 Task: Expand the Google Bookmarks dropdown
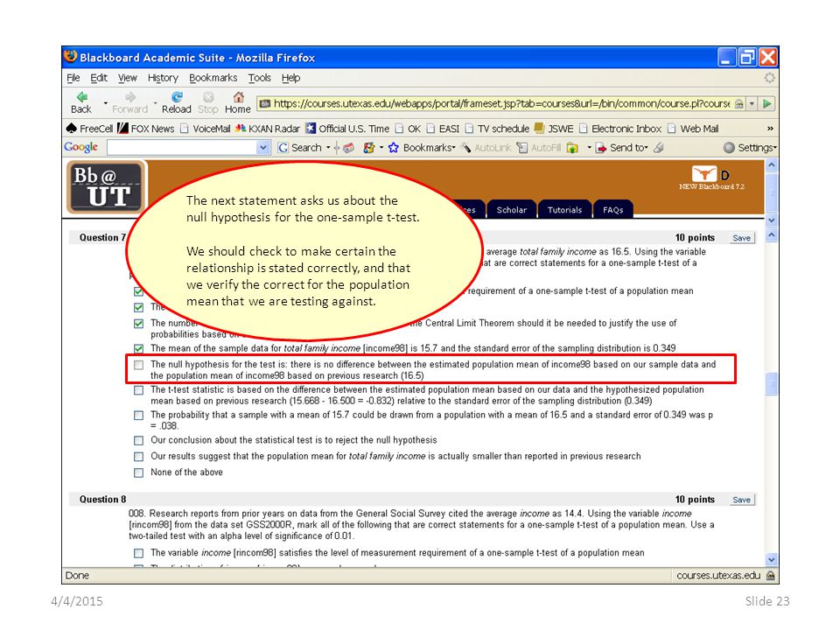[454, 147]
